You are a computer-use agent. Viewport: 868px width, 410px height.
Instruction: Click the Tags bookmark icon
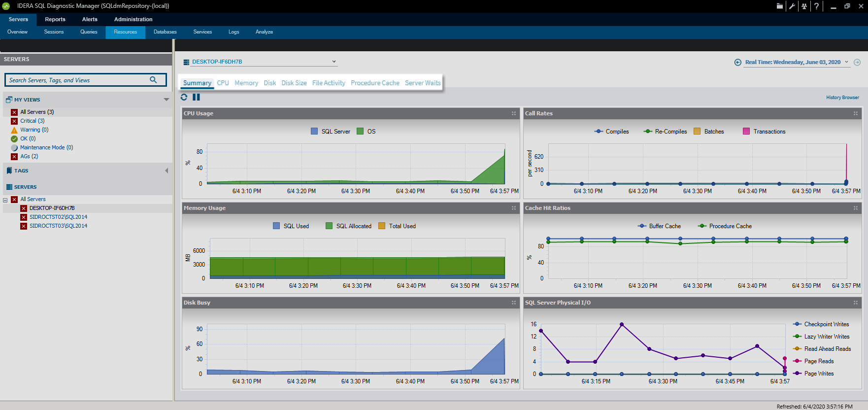tap(9, 171)
